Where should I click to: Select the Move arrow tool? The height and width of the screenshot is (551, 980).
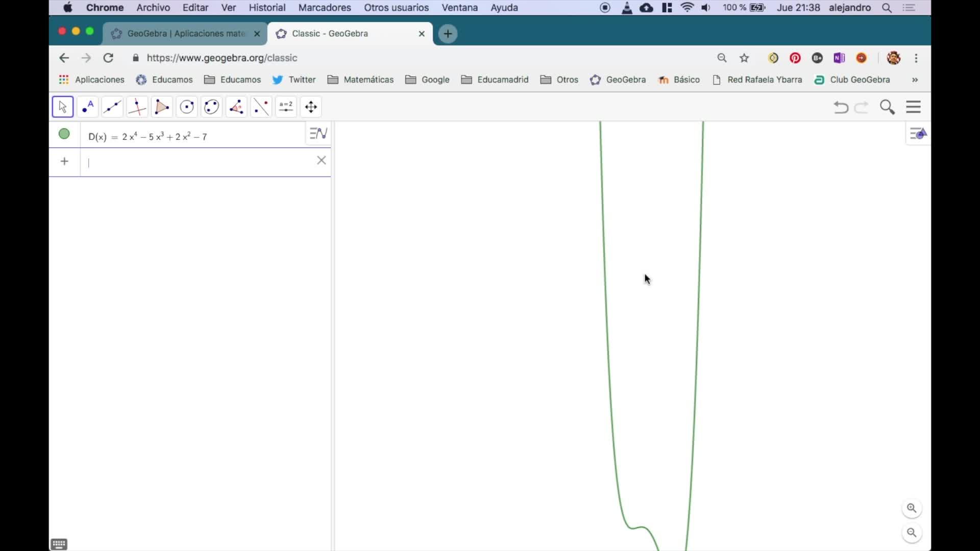click(63, 107)
